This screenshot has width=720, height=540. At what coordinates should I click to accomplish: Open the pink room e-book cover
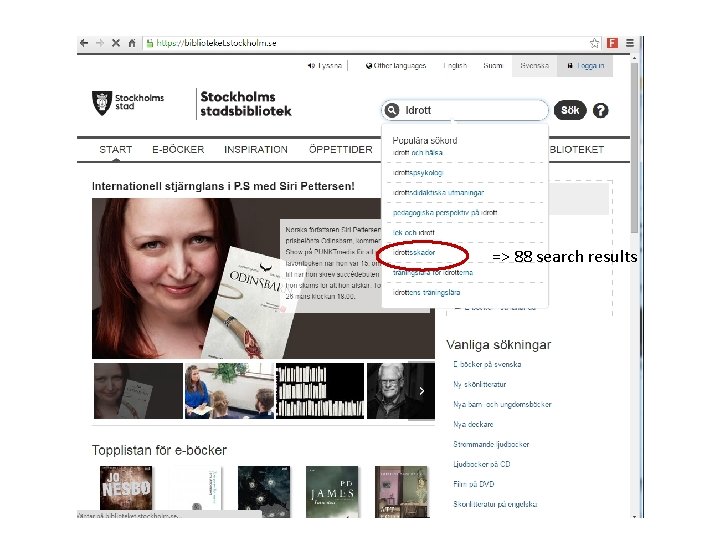(401, 491)
